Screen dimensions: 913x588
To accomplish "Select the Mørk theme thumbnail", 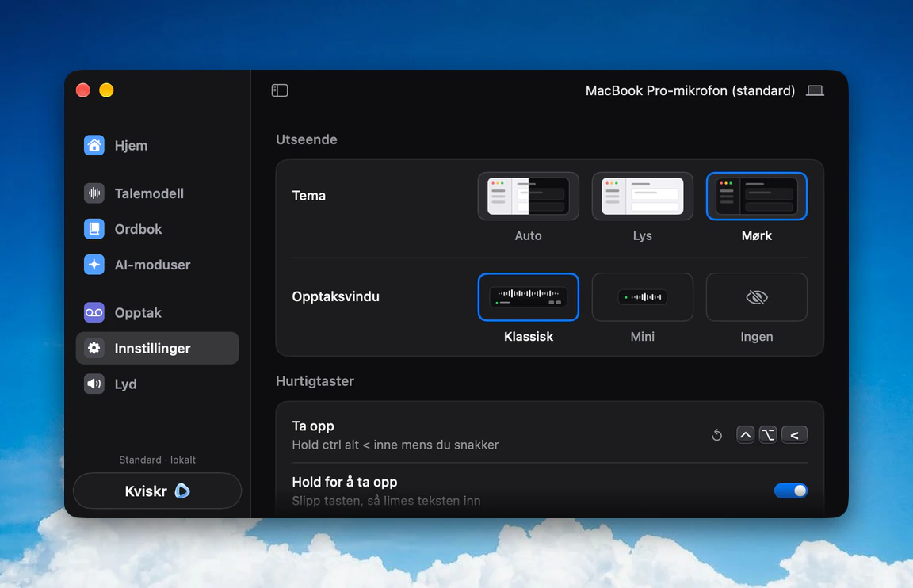I will (x=756, y=197).
